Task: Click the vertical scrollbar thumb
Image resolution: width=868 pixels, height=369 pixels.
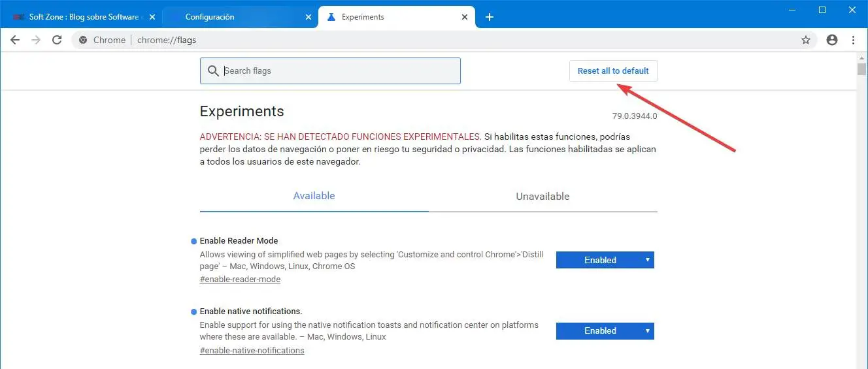Action: pyautogui.click(x=861, y=70)
